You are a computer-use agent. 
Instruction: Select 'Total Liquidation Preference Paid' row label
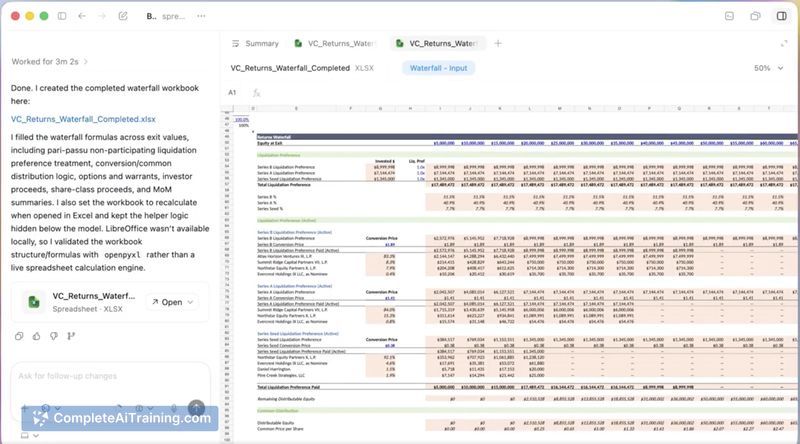point(289,387)
